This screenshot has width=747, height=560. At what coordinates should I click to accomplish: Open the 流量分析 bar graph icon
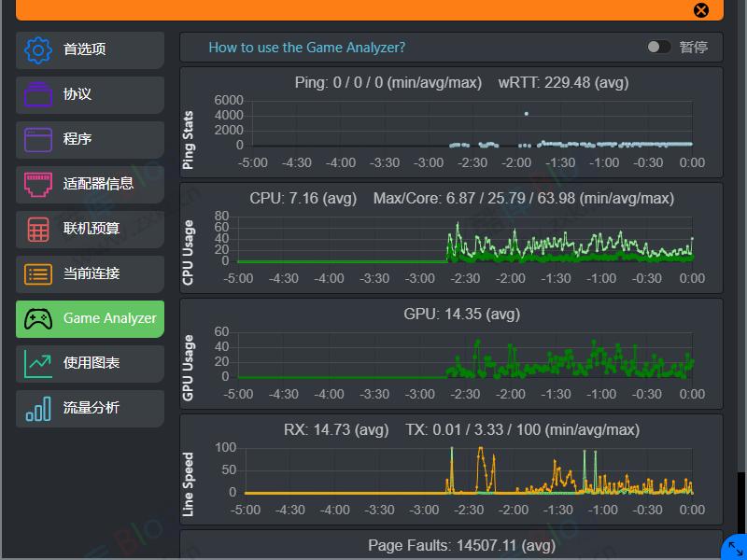[x=35, y=408]
